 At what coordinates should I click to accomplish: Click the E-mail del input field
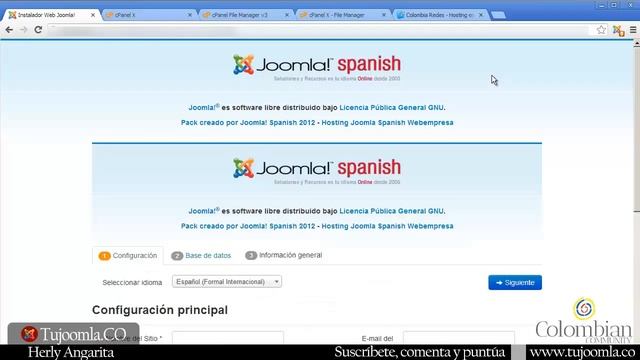point(459,338)
